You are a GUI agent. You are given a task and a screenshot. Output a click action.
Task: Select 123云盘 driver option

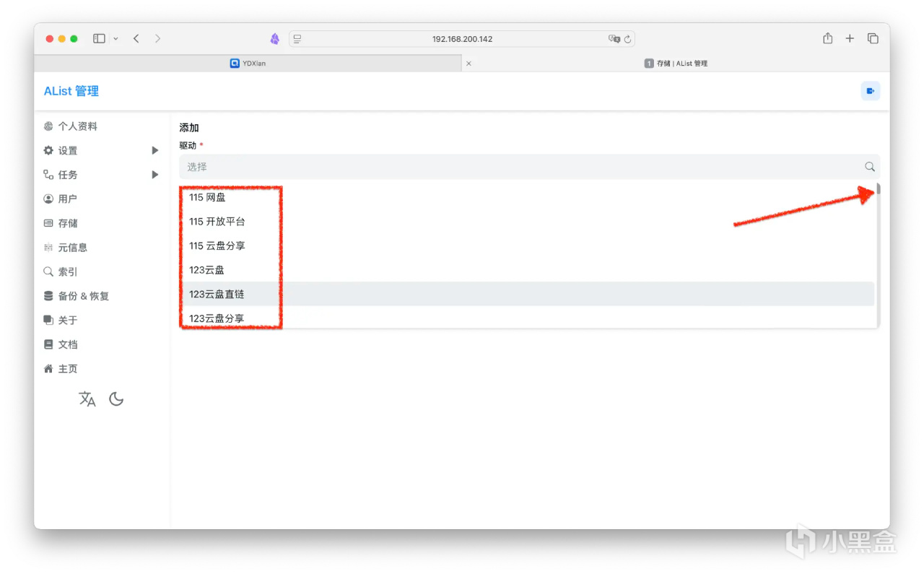[x=528, y=270]
